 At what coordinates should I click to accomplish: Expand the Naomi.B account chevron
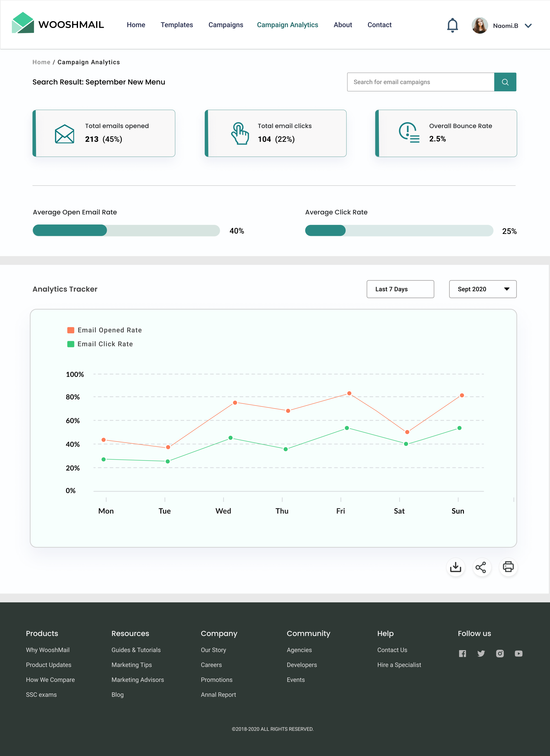click(x=528, y=26)
